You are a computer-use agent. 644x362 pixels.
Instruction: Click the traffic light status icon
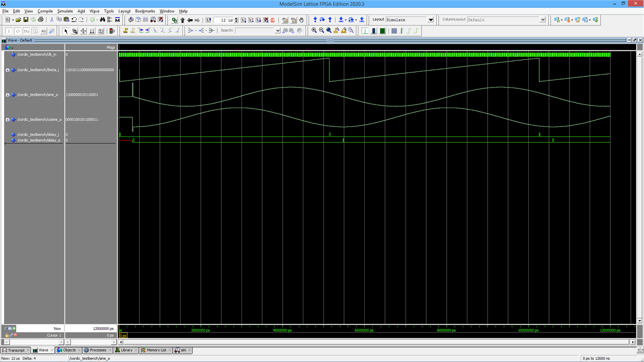click(x=111, y=31)
